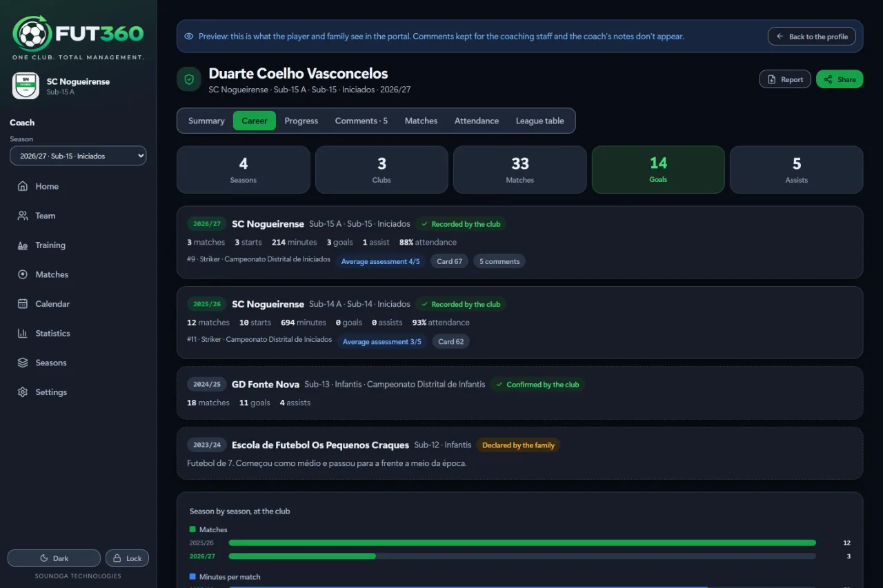The image size is (883, 588).
Task: Open Seasons via the layers icon
Action: (23, 363)
